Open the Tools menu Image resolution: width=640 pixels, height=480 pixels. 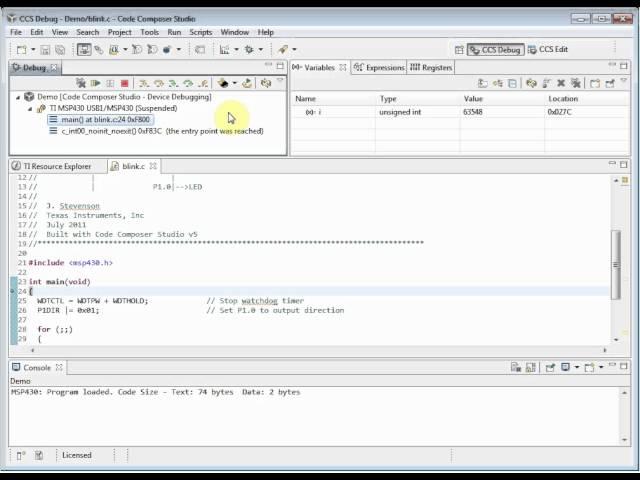coord(149,32)
